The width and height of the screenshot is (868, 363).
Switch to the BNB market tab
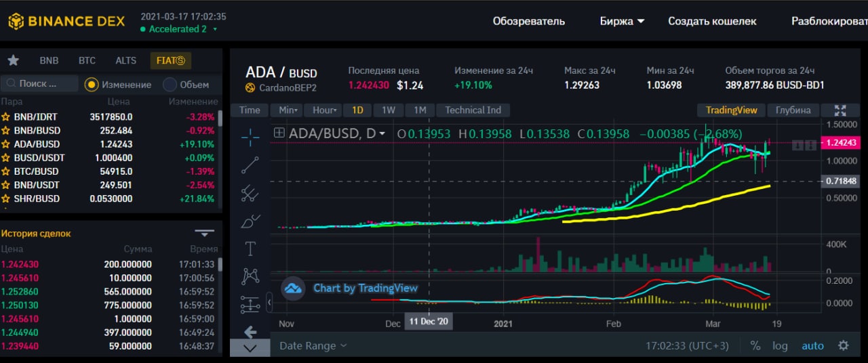(49, 60)
